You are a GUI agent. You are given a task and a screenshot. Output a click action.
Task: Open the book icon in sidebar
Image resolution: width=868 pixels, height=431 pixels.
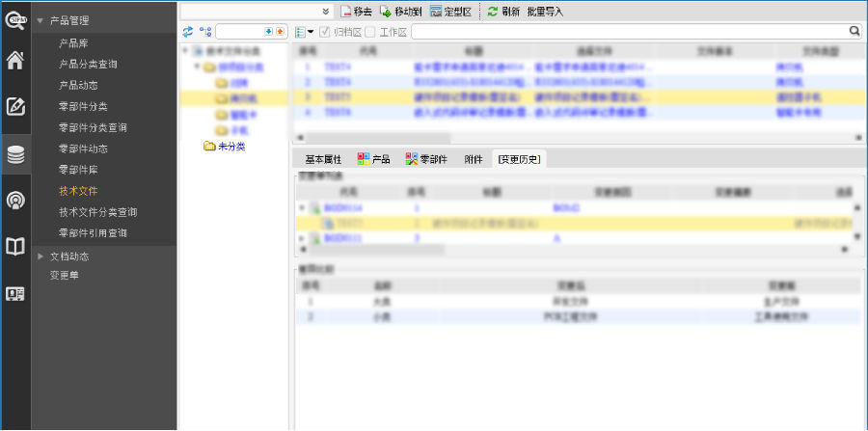15,246
